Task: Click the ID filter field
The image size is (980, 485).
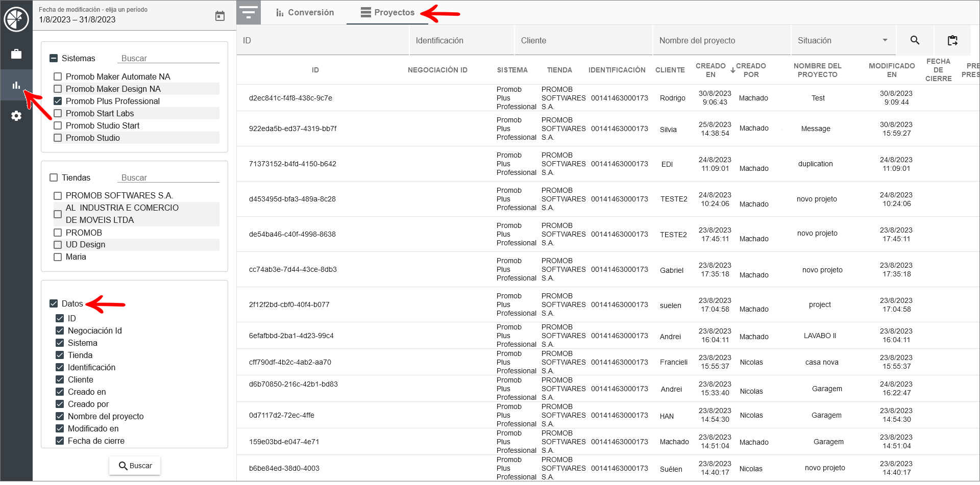Action: (x=323, y=40)
